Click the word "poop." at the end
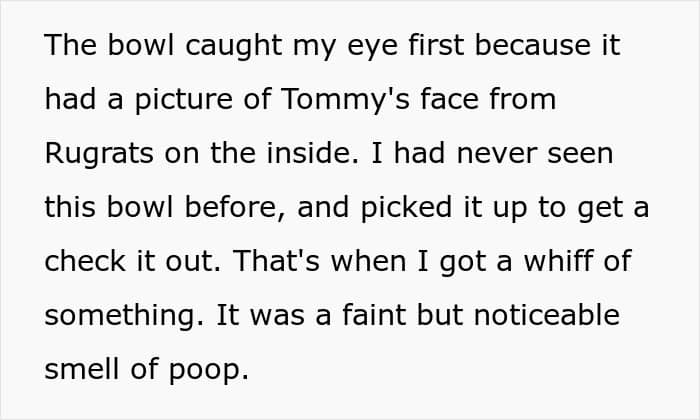Viewport: 700px width, 420px height. pos(208,371)
